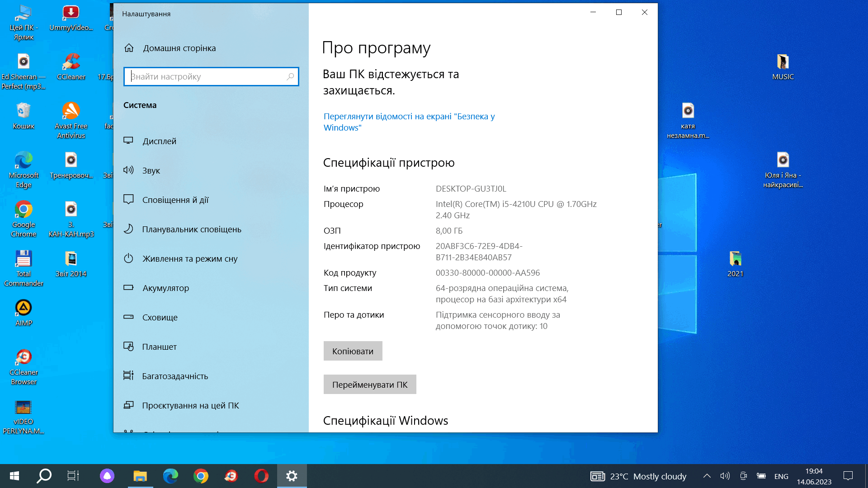
Task: Select device name DESKTOP-GU3TJ0L text
Action: point(471,189)
